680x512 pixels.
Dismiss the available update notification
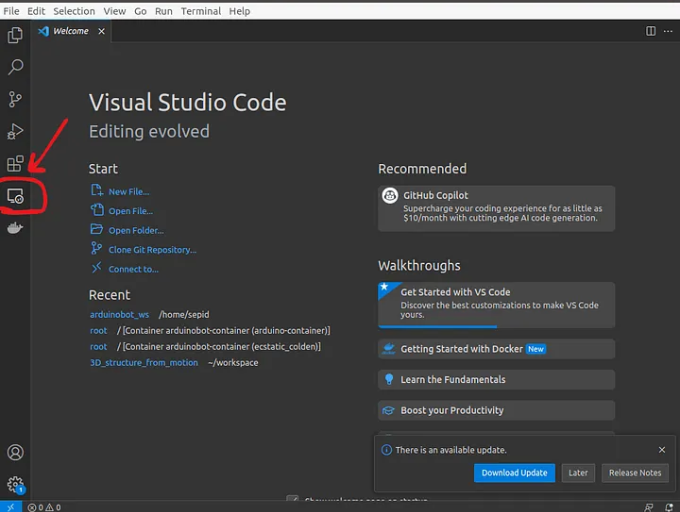pos(662,450)
